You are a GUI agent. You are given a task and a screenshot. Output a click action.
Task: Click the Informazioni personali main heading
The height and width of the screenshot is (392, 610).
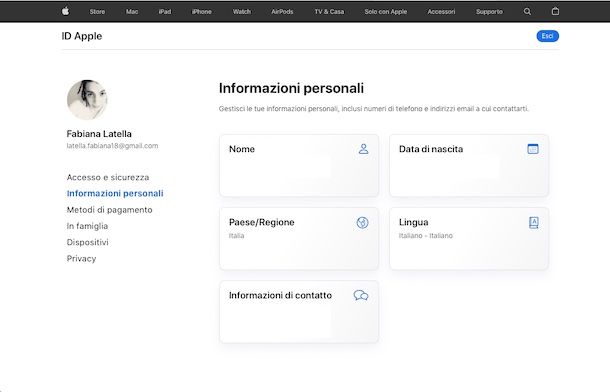291,88
